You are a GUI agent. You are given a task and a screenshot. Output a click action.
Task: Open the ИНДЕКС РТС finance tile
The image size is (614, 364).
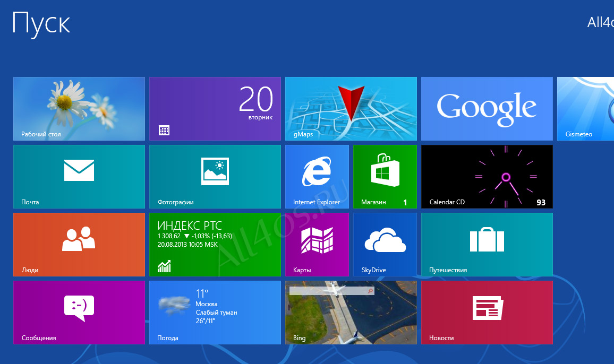tap(215, 245)
